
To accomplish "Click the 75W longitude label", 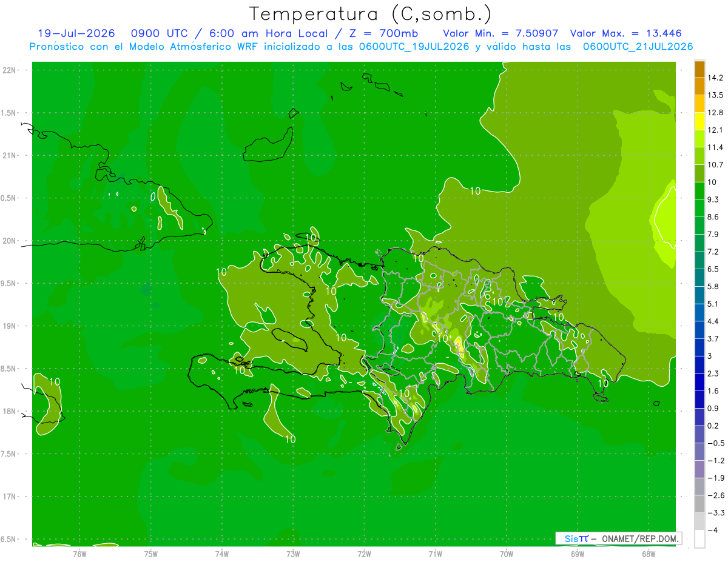I will (150, 554).
